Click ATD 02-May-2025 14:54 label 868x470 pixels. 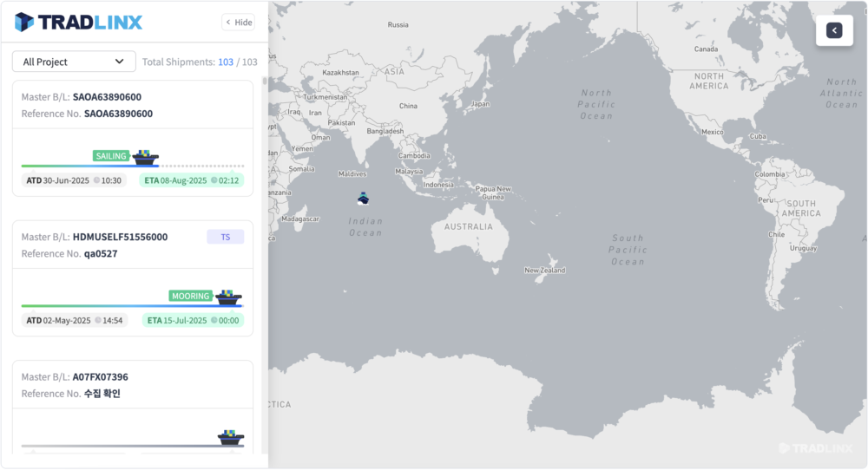coord(75,320)
